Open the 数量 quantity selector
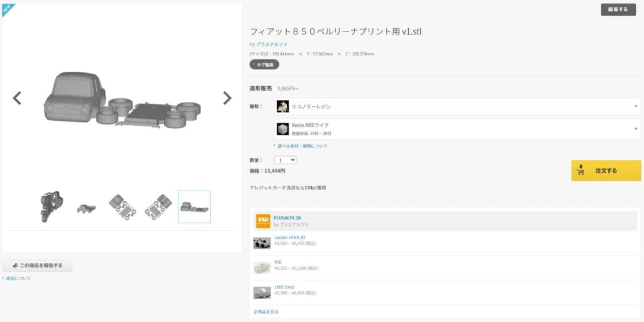Image resolution: width=644 pixels, height=322 pixels. click(285, 160)
